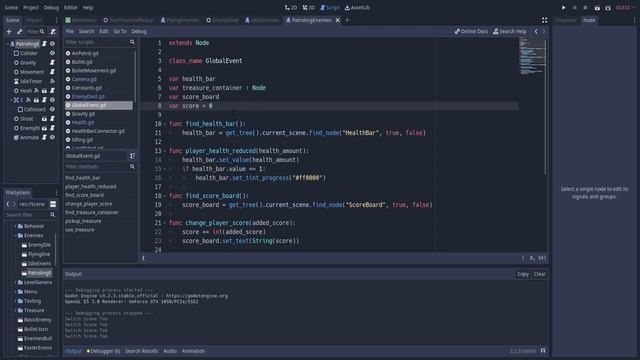Open Online Docs

click(x=471, y=31)
